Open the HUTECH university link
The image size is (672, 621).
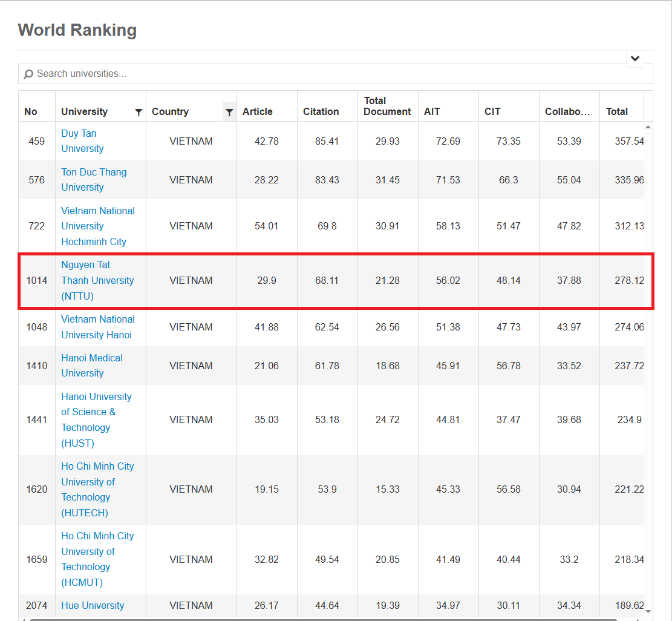[x=97, y=489]
